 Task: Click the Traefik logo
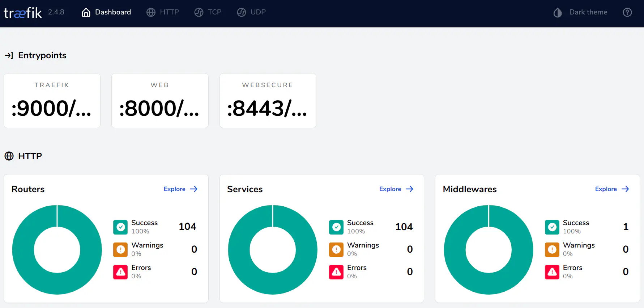23,13
